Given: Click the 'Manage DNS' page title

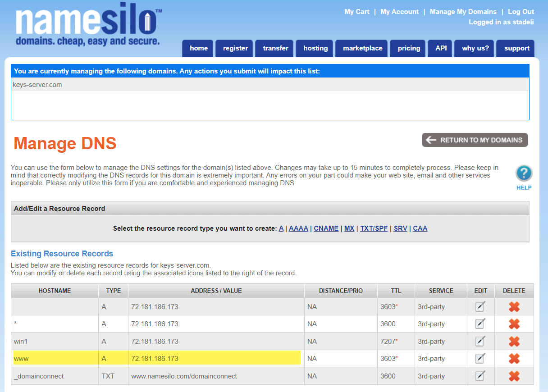Looking at the screenshot, I should pyautogui.click(x=65, y=143).
